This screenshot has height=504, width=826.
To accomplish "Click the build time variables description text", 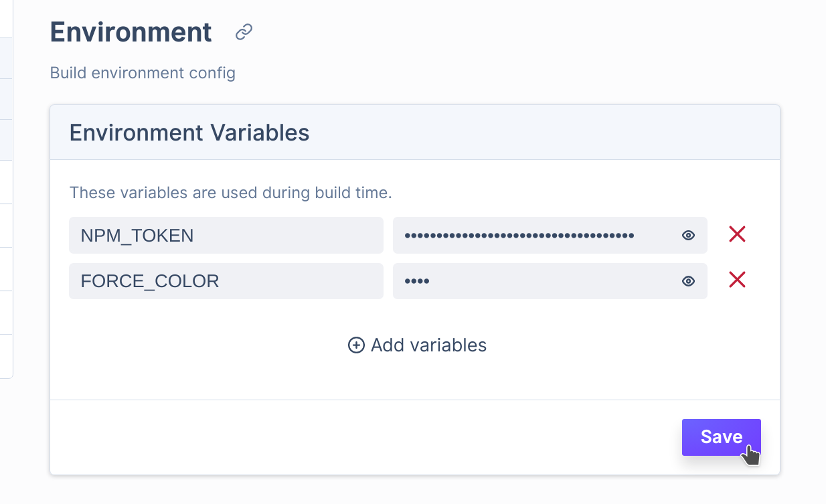I will pos(231,193).
